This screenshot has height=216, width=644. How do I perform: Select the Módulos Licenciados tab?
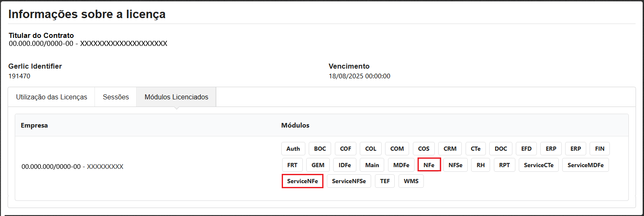tap(176, 97)
